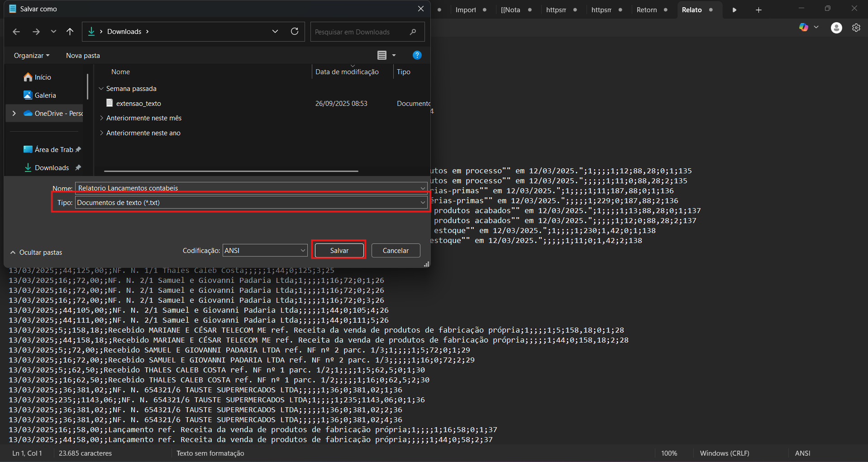Add a new Notepad tab
This screenshot has height=462, width=868.
(758, 10)
